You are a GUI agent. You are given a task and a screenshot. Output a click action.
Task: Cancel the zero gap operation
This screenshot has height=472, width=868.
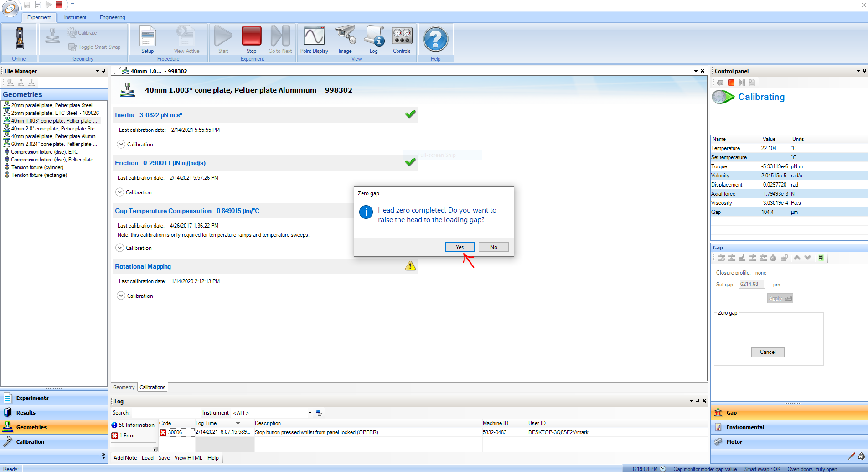click(767, 352)
